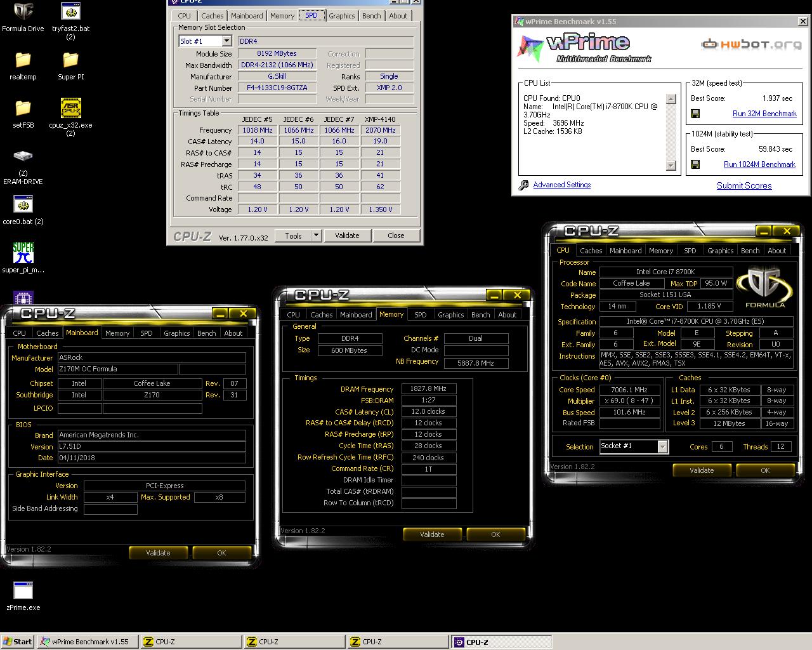812x650 pixels.
Task: Click the Run 1024M Benchmark link
Action: point(759,164)
